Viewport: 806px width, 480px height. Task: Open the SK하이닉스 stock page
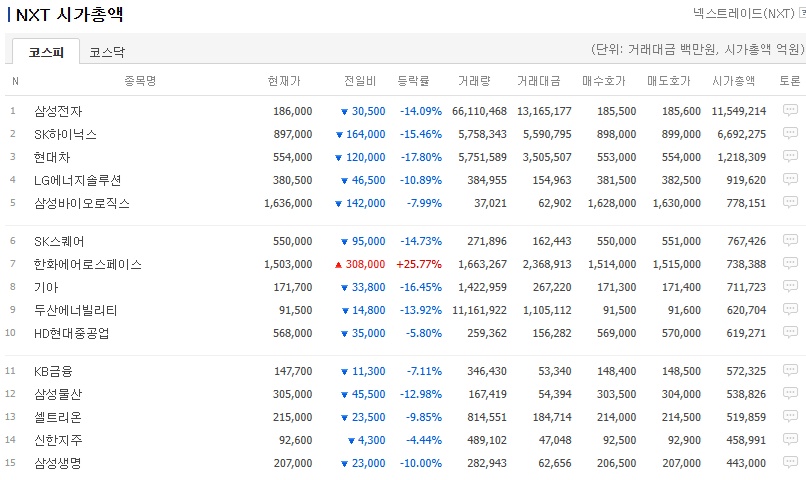[65, 134]
